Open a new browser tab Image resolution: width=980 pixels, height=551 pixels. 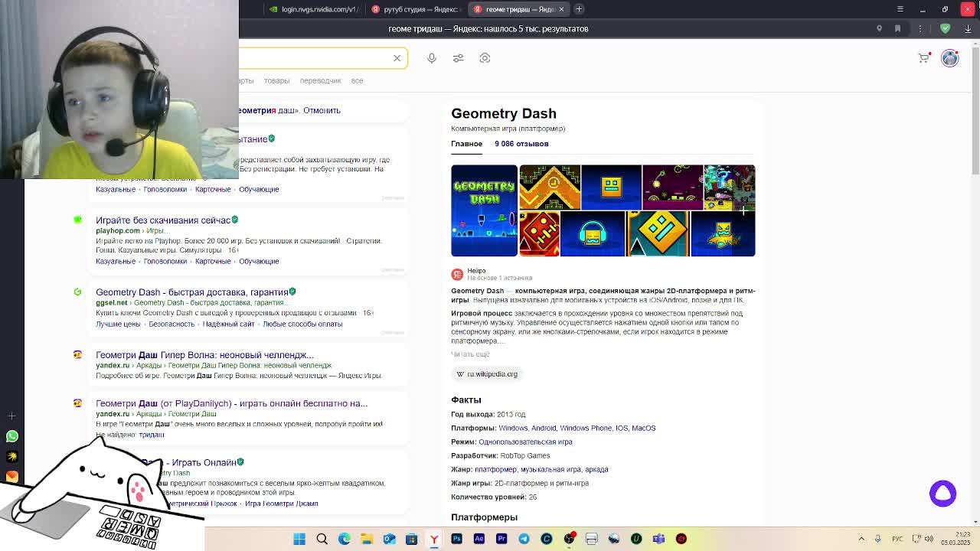tap(579, 9)
